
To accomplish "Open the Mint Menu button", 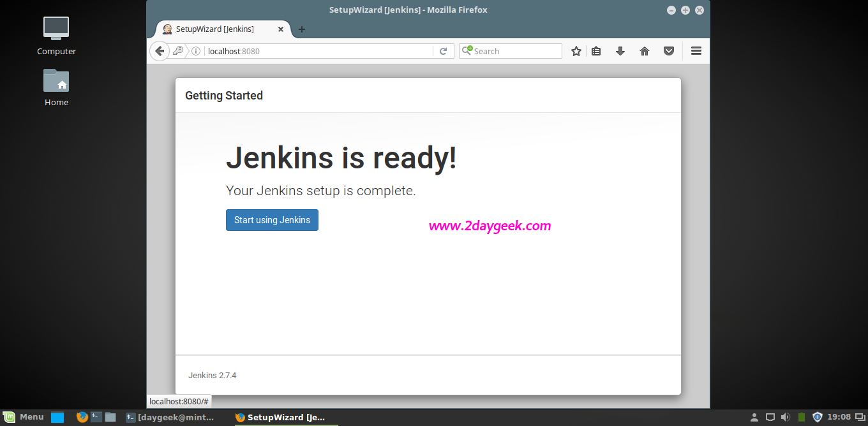I will (23, 417).
